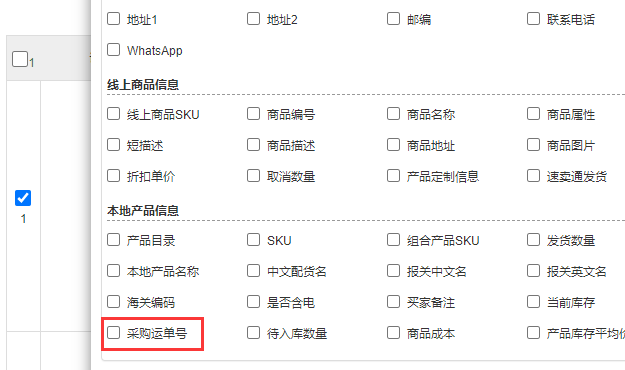Enable the 组合产品SKU checkbox
This screenshot has width=625, height=370.
(393, 240)
